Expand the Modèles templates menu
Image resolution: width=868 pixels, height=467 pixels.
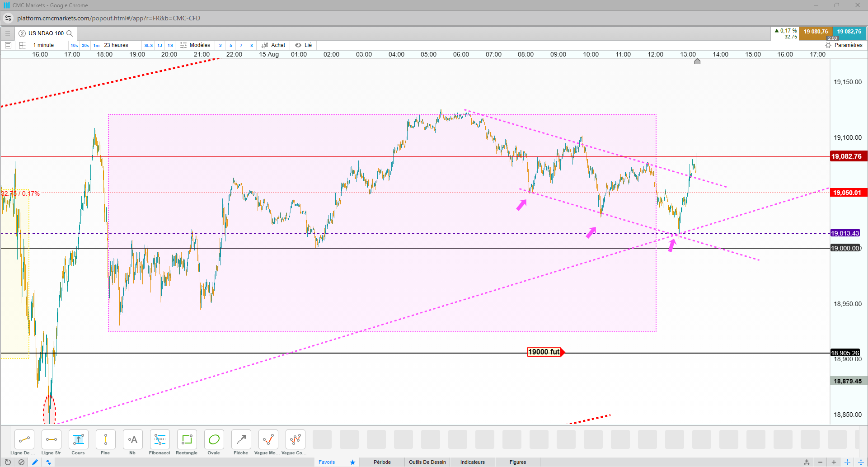[x=195, y=45]
